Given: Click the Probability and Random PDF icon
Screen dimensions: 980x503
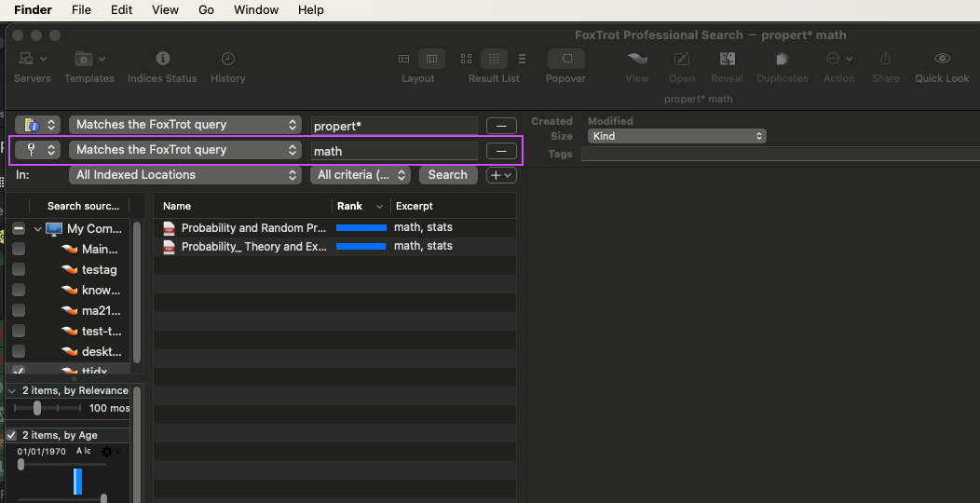Looking at the screenshot, I should tap(170, 228).
